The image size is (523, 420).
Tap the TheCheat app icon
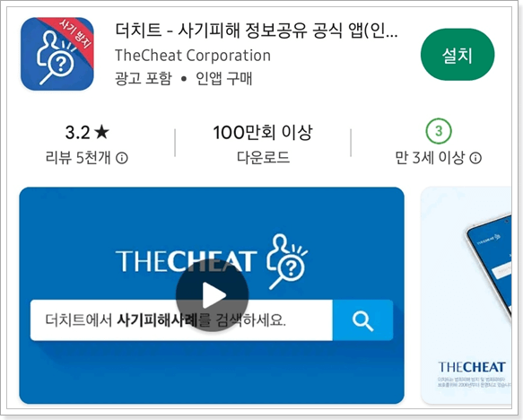57,54
